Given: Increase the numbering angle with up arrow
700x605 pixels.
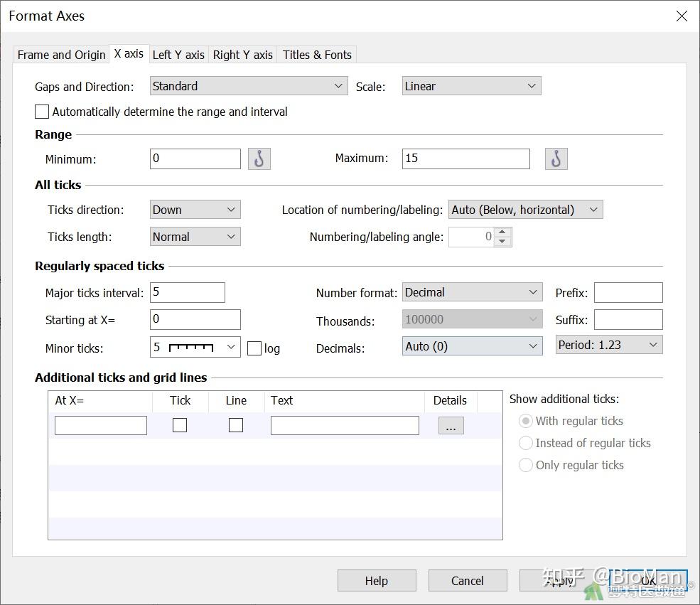Looking at the screenshot, I should 502,232.
